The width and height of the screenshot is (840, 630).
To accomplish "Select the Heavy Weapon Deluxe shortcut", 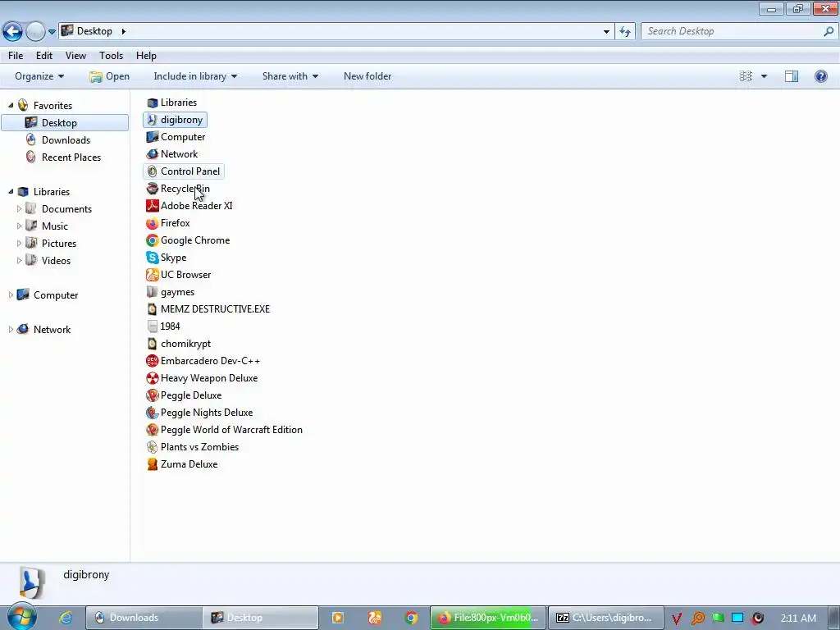I will (202, 377).
